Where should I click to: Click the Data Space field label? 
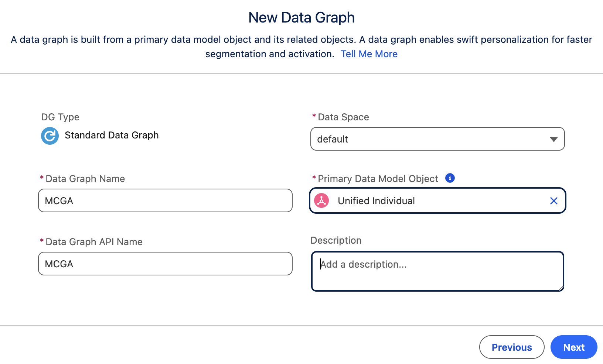pos(343,117)
